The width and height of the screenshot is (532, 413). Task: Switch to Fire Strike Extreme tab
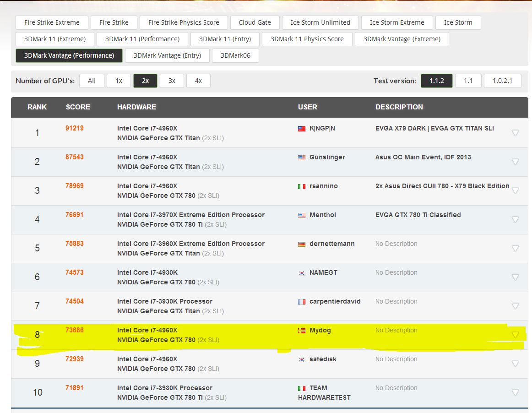coord(52,22)
